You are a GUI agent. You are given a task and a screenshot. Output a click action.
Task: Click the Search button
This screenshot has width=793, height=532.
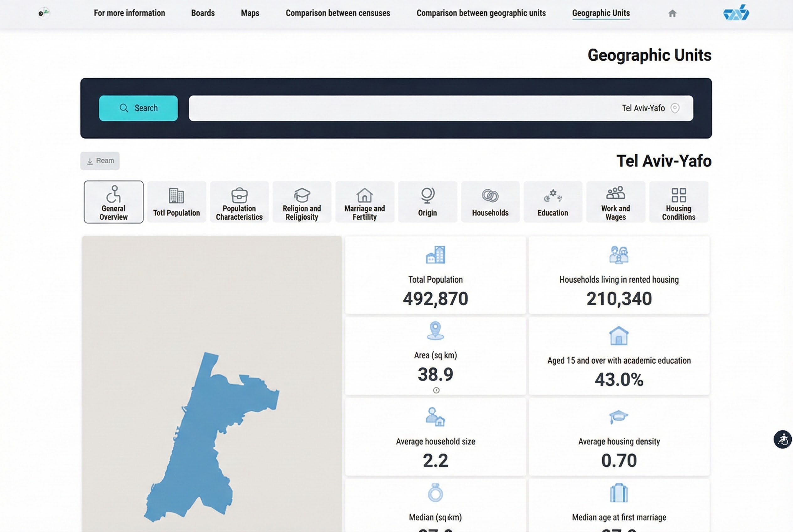click(138, 108)
